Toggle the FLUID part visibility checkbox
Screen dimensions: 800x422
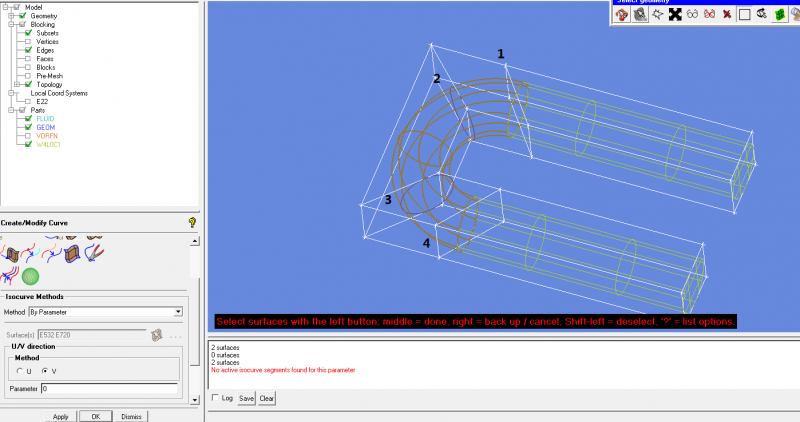click(28, 118)
